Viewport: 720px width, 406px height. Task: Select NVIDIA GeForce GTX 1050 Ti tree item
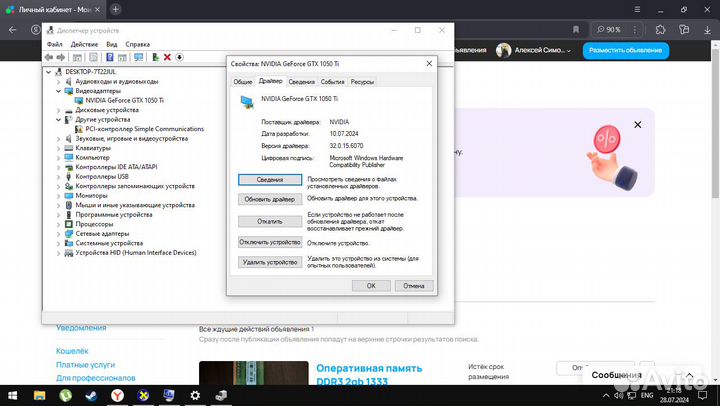tap(124, 100)
